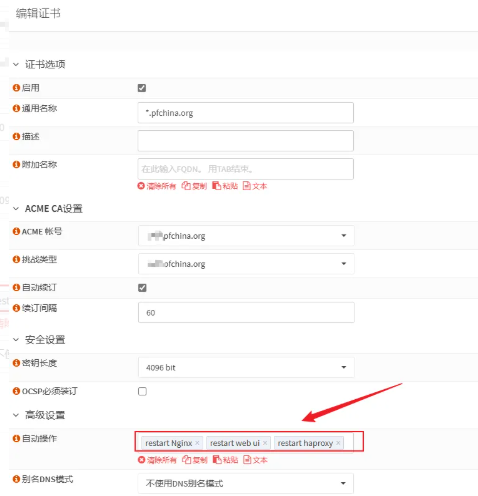
Task: Click info icon beside 启用 label
Action: 16,88
